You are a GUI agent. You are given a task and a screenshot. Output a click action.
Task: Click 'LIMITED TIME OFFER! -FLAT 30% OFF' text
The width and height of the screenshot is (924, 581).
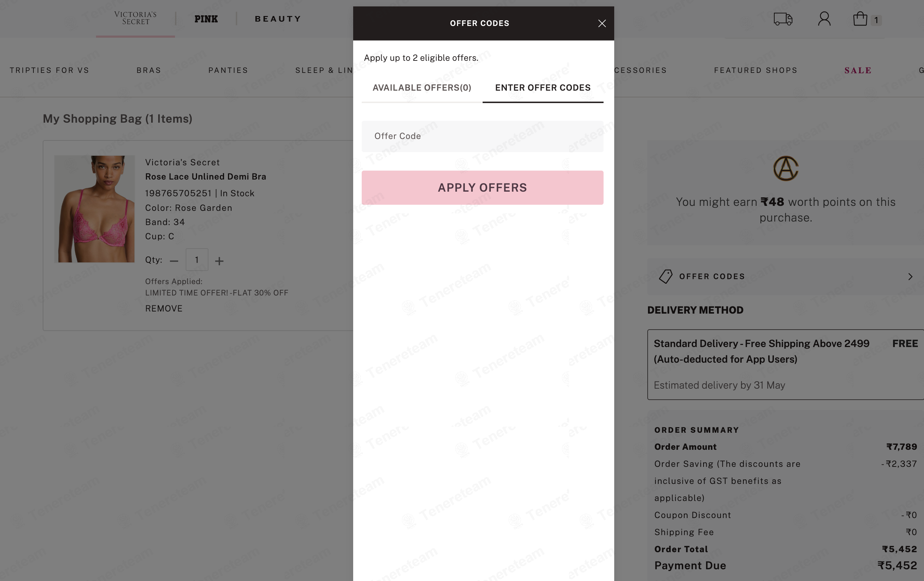[217, 293]
